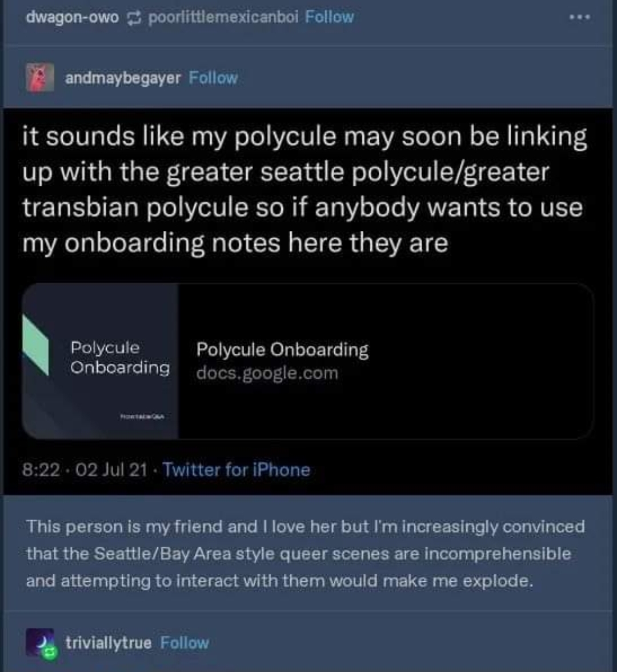Open the triviallytrue username link
Viewport: 617px width, 672px height.
pos(109,643)
